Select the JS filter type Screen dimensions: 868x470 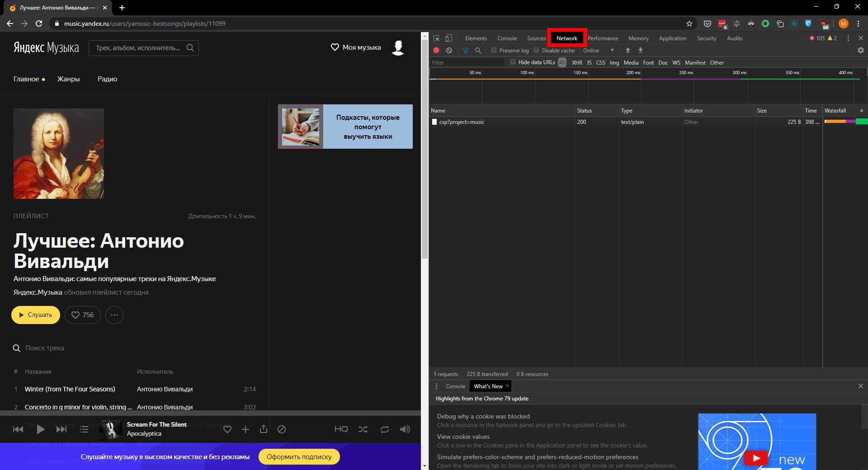coord(589,62)
